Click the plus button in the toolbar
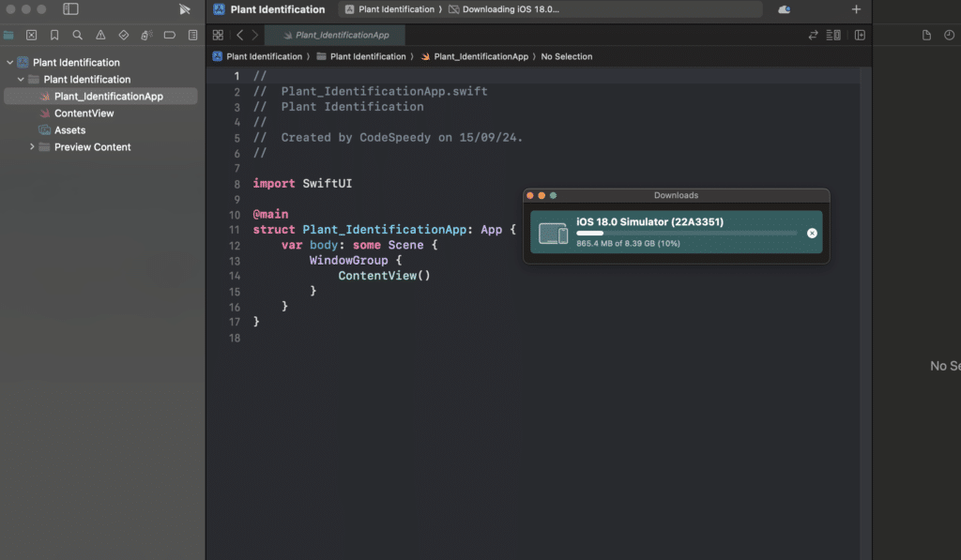Viewport: 961px width, 560px height. click(855, 9)
